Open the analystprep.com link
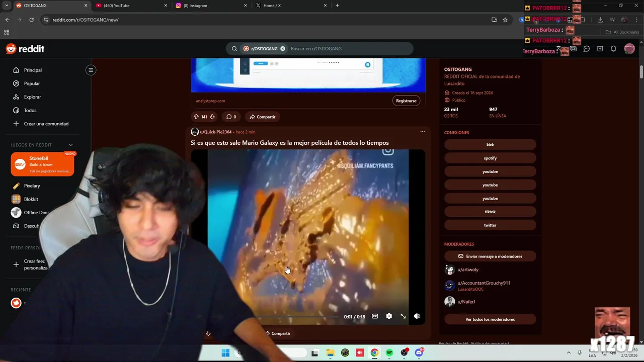Screen dimensions: 644x362 (x=210, y=101)
